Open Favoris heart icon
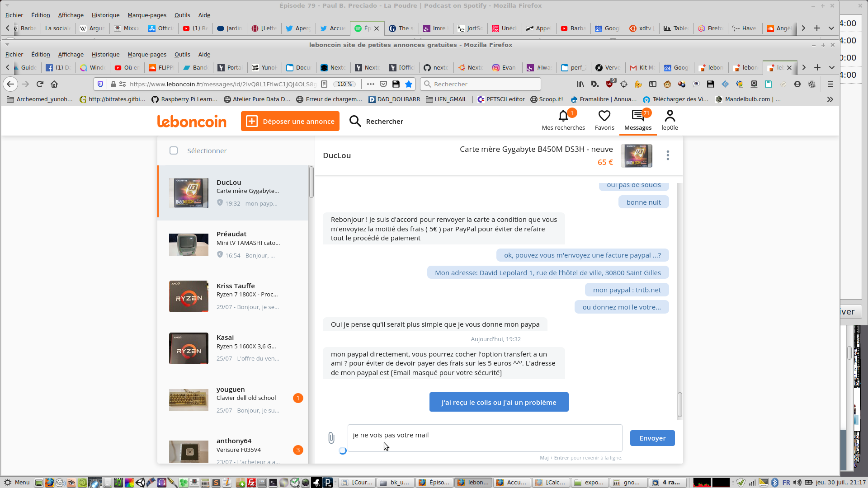The height and width of the screenshot is (488, 868). pyautogui.click(x=604, y=117)
